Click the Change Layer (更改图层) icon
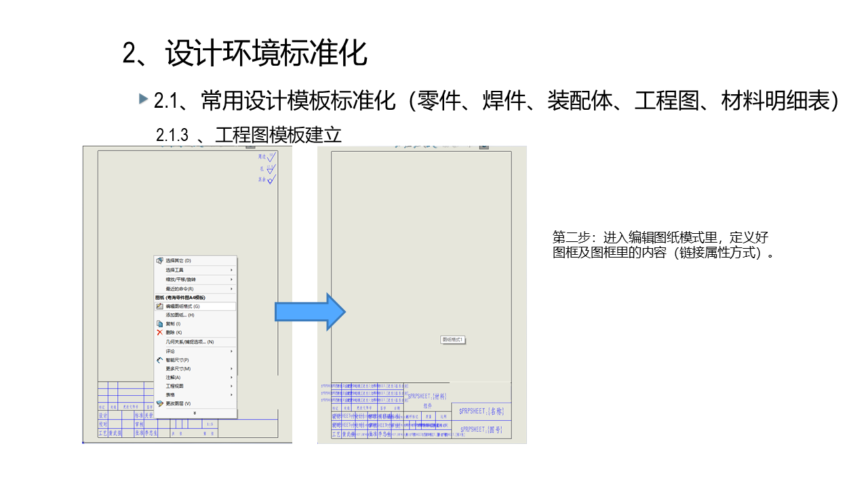The height and width of the screenshot is (488, 868). click(160, 403)
